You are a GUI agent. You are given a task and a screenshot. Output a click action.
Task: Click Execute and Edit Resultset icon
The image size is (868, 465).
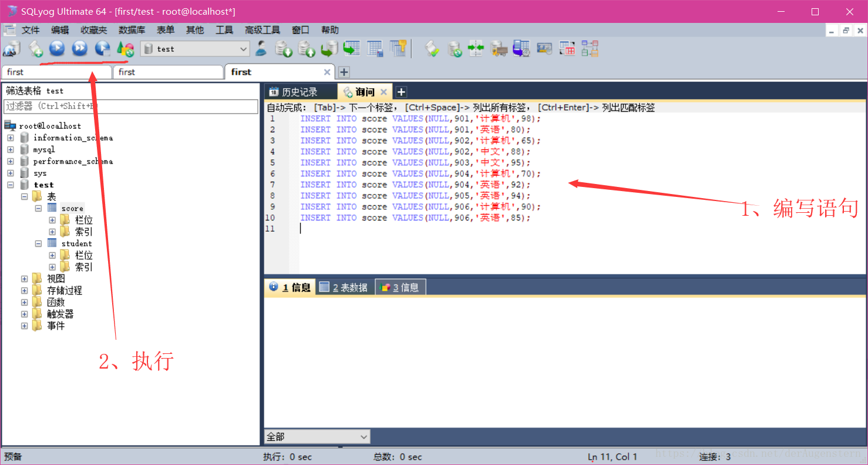103,48
